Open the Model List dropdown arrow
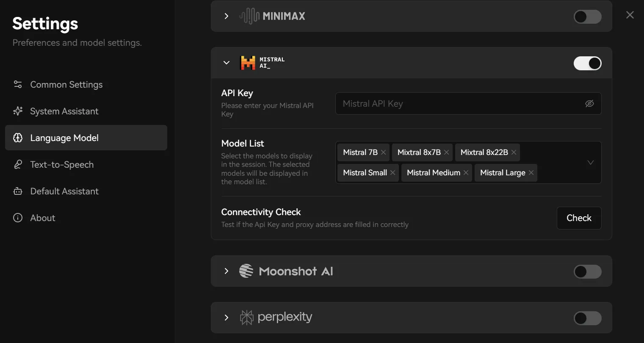This screenshot has height=343, width=644. point(590,163)
